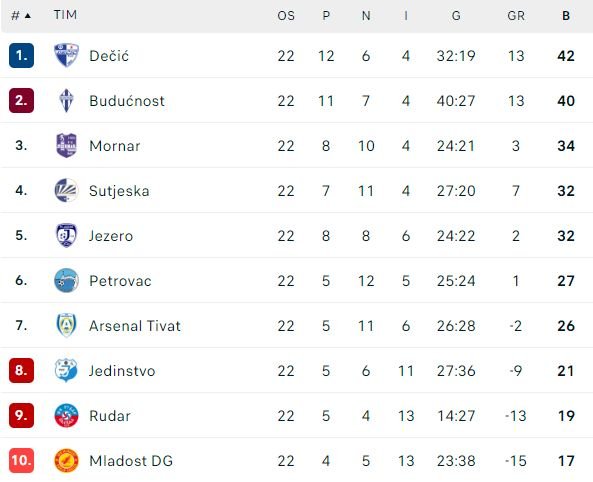
Task: Sort by the B points column header
Action: [x=566, y=16]
